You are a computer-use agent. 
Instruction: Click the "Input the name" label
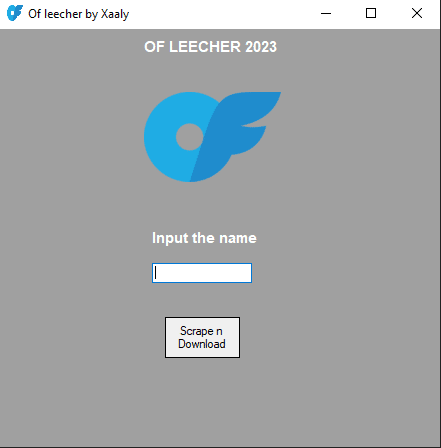click(x=204, y=238)
